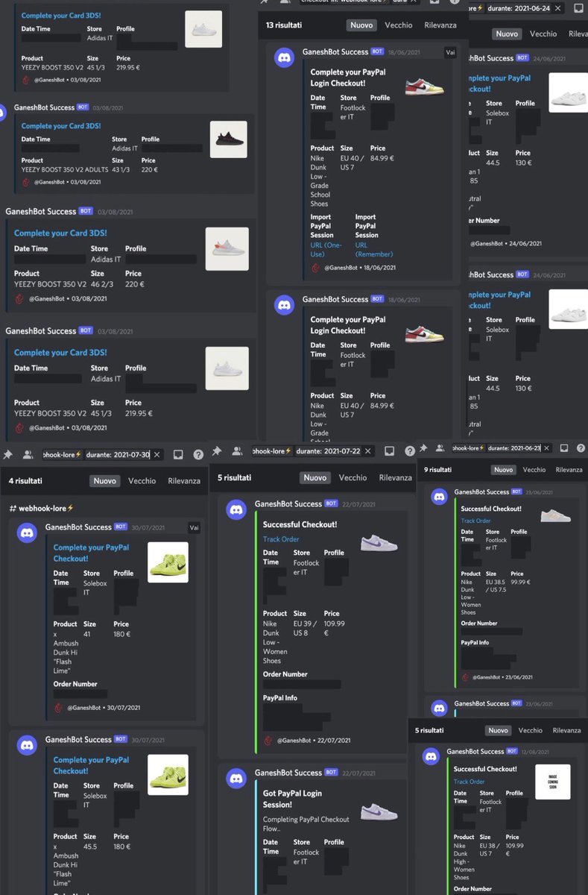Select 'Vecchio' tab under the 2021-06-24 search
Image resolution: width=588 pixels, height=895 pixels.
[543, 34]
